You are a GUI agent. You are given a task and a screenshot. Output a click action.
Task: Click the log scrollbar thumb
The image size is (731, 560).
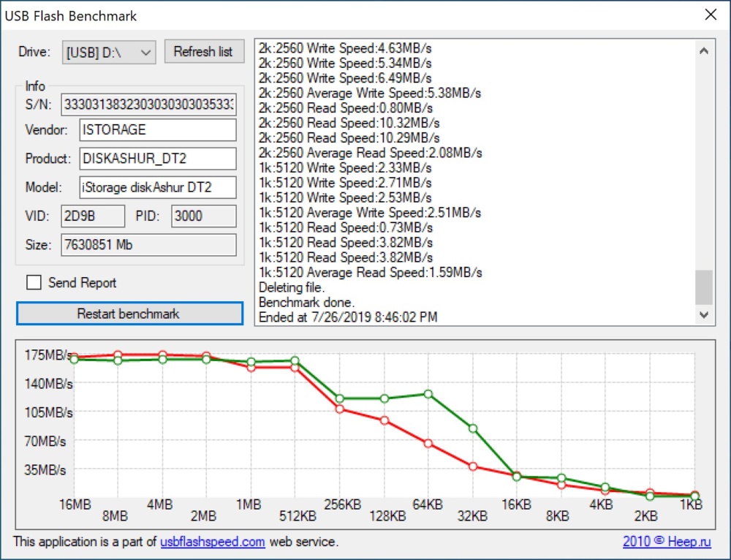pos(704,287)
